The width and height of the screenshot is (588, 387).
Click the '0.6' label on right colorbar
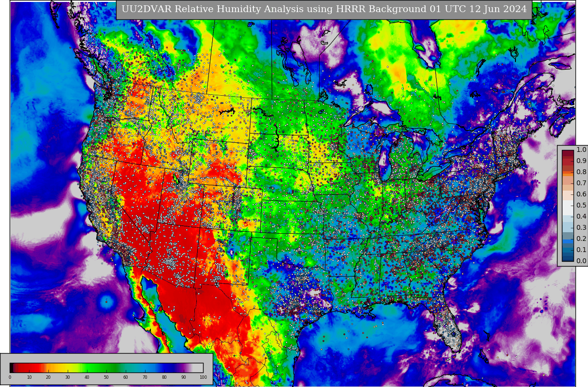point(581,194)
